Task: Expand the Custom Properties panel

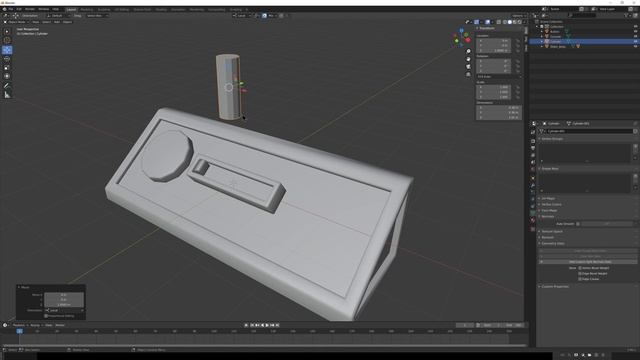Action: 555,287
